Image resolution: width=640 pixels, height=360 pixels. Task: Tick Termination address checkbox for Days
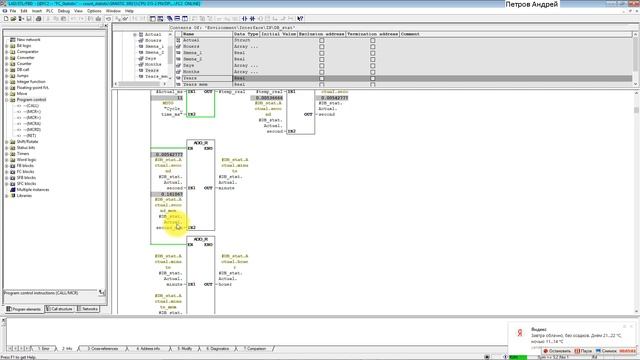(373, 66)
